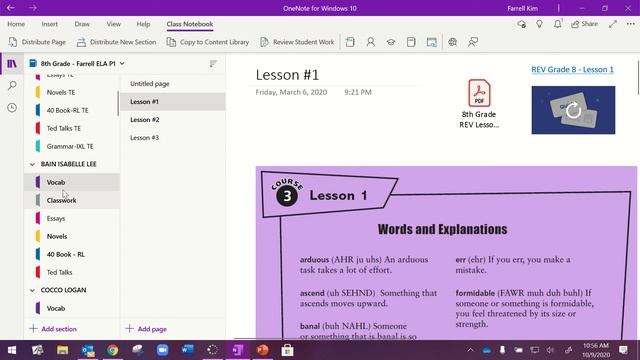Open Vocab section under COCCO LOGAN
Viewport: 640px width, 360px height.
(72, 308)
